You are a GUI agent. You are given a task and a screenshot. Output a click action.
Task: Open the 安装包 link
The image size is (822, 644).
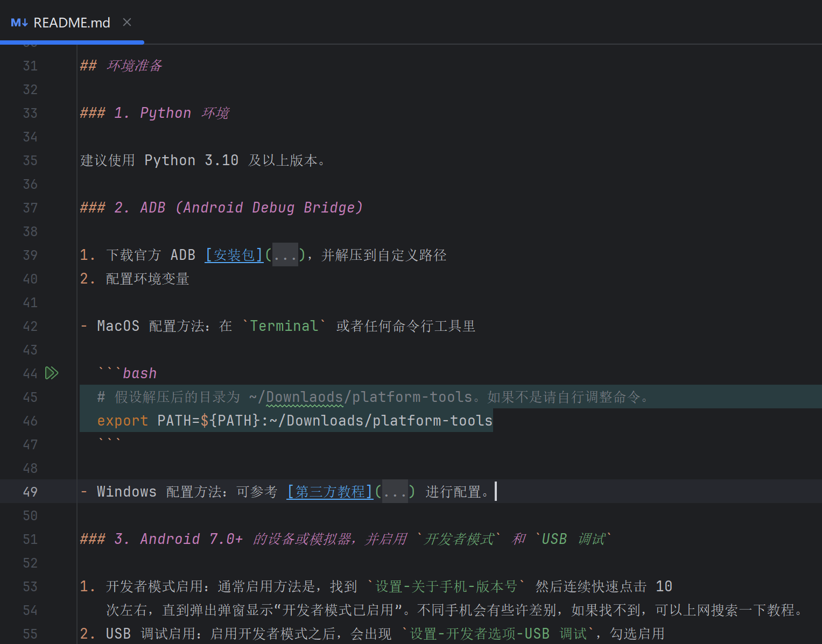pyautogui.click(x=234, y=255)
